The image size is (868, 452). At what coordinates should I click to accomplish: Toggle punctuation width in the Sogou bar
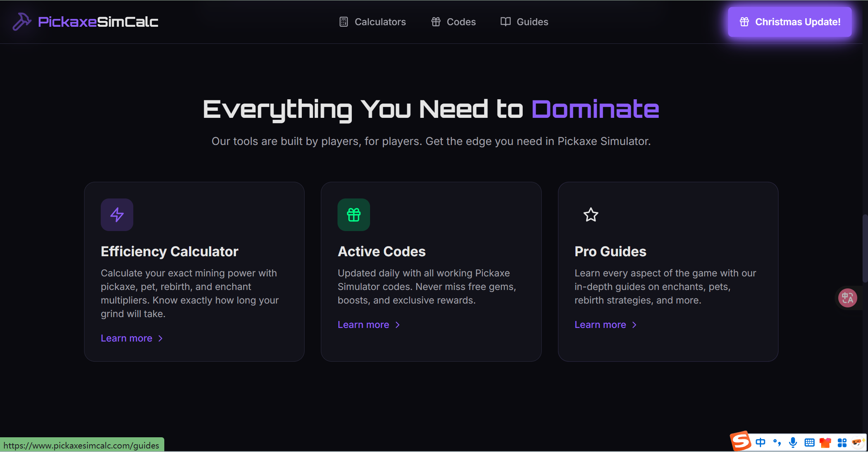777,442
